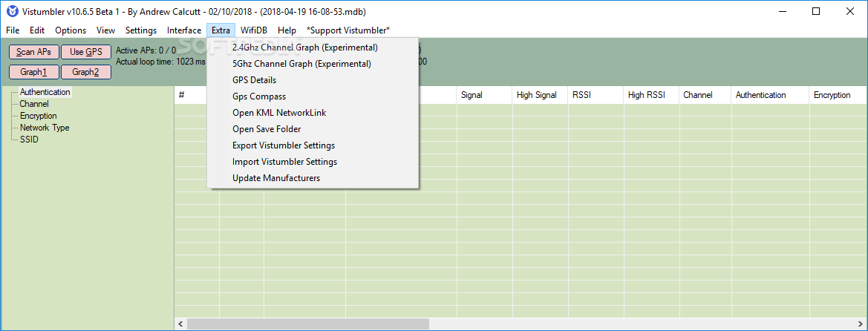Open the View menu
Screen dimensions: 868x331
[105, 30]
